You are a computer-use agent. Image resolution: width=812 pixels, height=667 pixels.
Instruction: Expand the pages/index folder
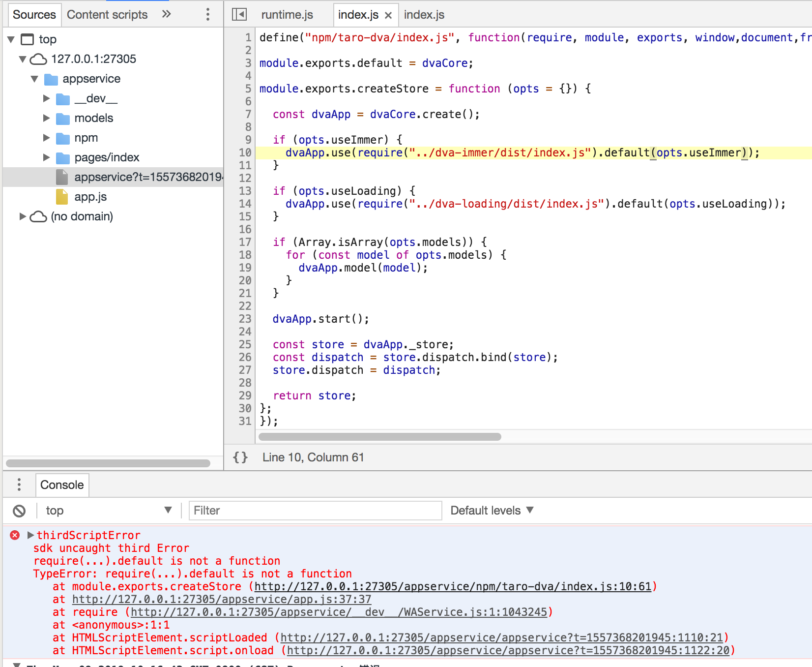(47, 157)
